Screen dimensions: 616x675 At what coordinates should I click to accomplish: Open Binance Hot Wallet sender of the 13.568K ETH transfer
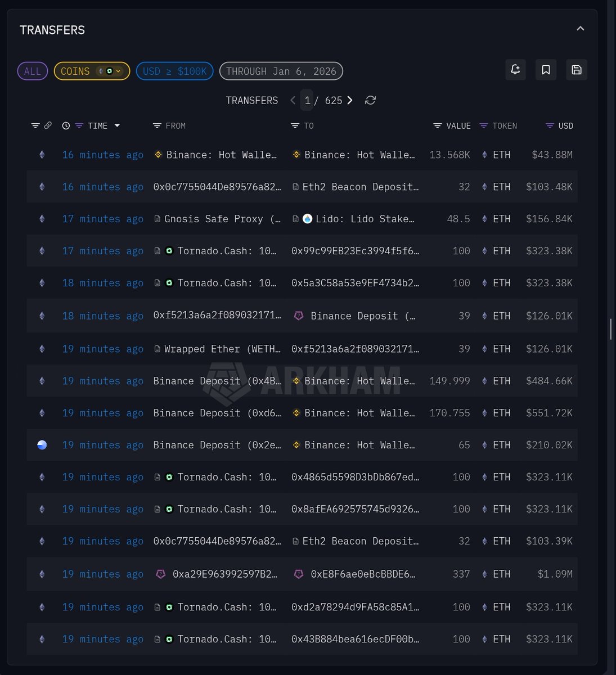222,155
